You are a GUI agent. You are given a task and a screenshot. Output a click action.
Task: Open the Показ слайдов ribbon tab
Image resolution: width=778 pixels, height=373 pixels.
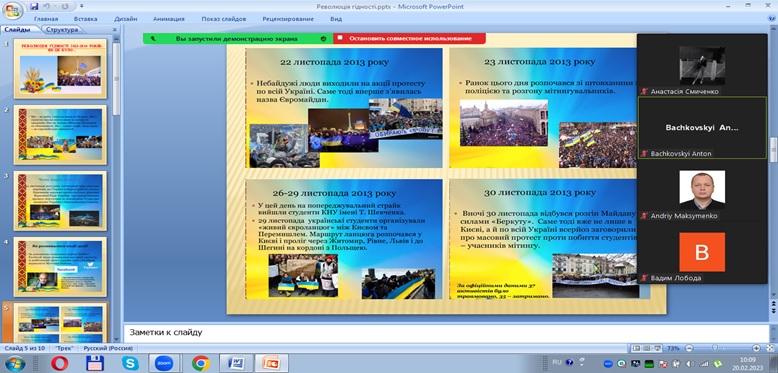click(224, 19)
